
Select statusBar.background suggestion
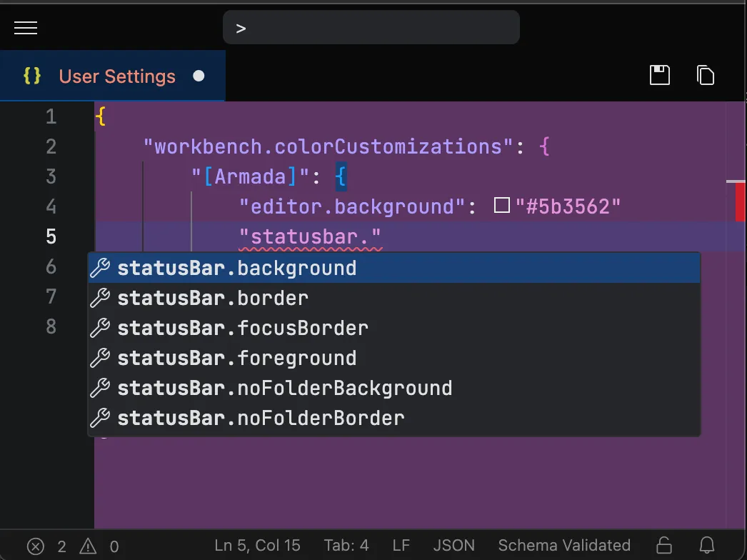pyautogui.click(x=236, y=269)
